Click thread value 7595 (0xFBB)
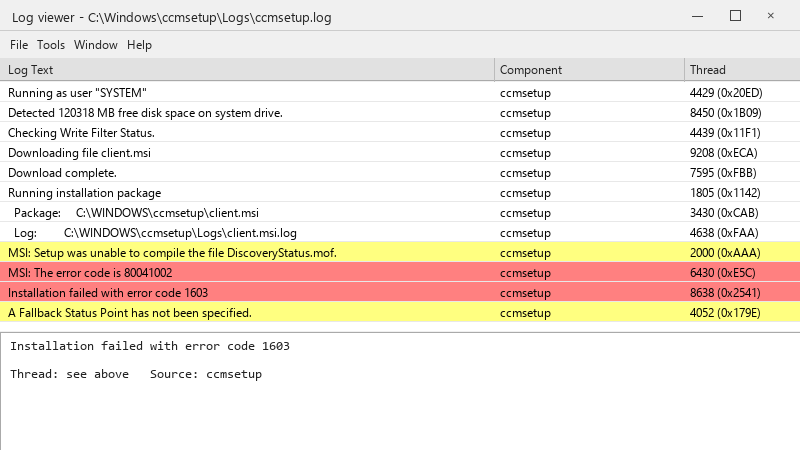800x450 pixels. tap(723, 173)
